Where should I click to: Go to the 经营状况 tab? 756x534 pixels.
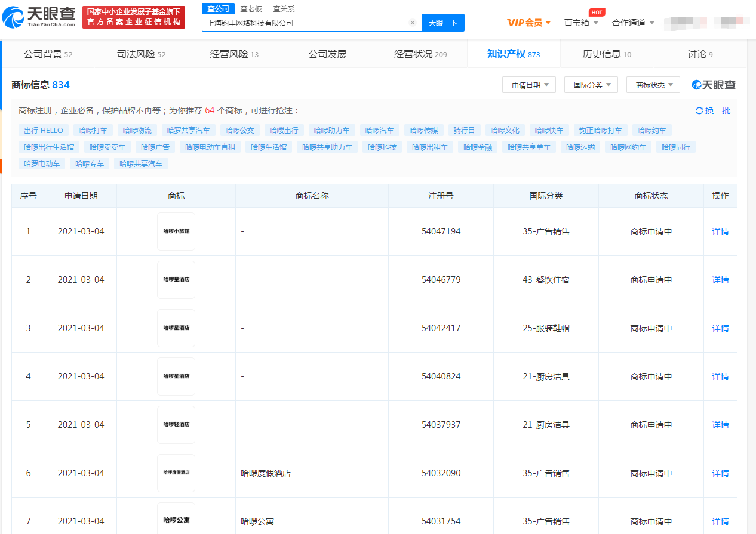(x=420, y=54)
